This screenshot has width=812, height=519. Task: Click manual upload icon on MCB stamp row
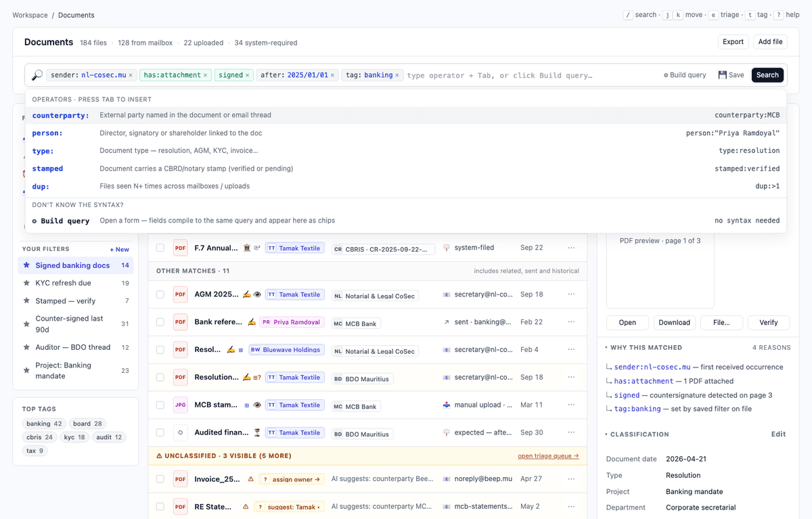point(447,405)
